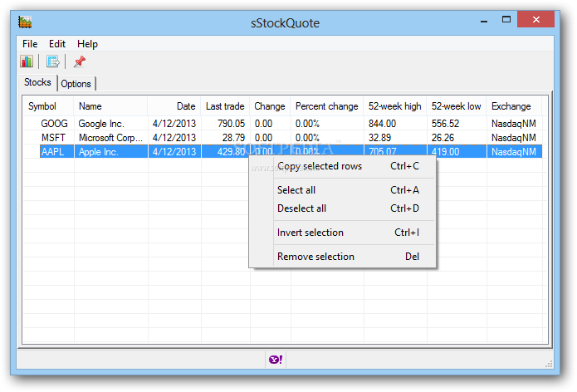Screen dimensions: 577x392
Task: Click the export table toolbar icon
Action: 52,61
